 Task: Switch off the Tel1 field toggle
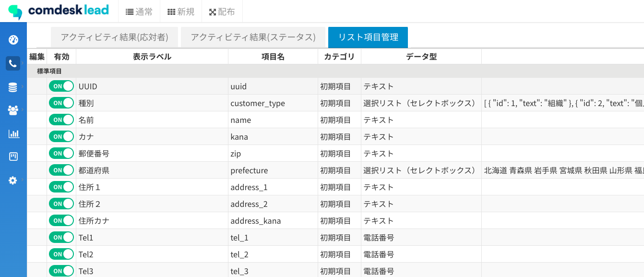click(61, 238)
